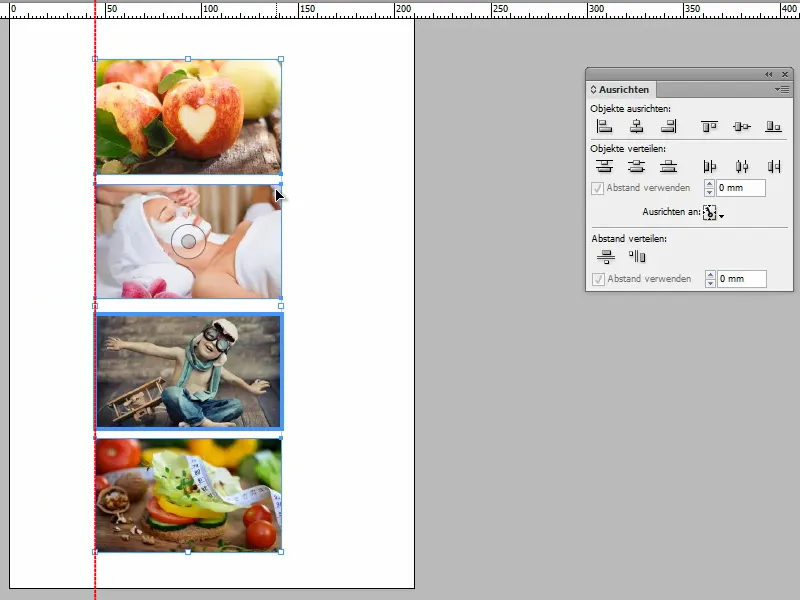Distribute bottom edges of objects

(x=668, y=166)
